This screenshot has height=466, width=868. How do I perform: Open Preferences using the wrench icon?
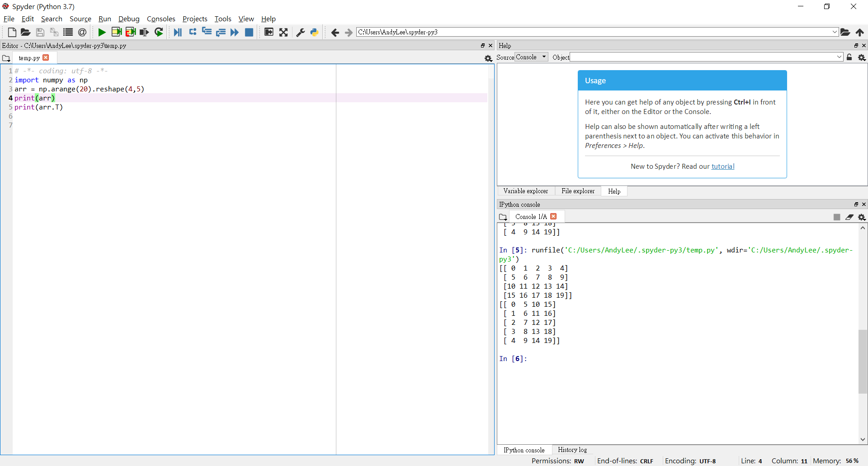tap(300, 32)
